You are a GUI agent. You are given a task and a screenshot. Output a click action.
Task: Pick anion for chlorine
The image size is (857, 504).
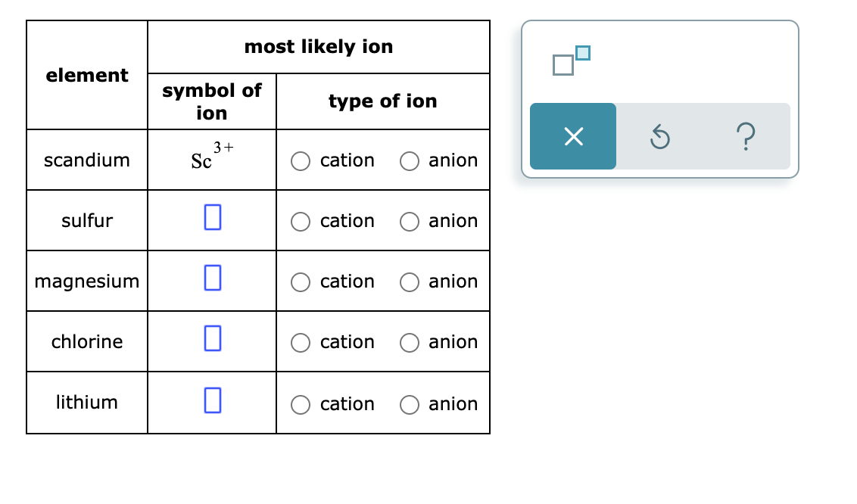[410, 343]
